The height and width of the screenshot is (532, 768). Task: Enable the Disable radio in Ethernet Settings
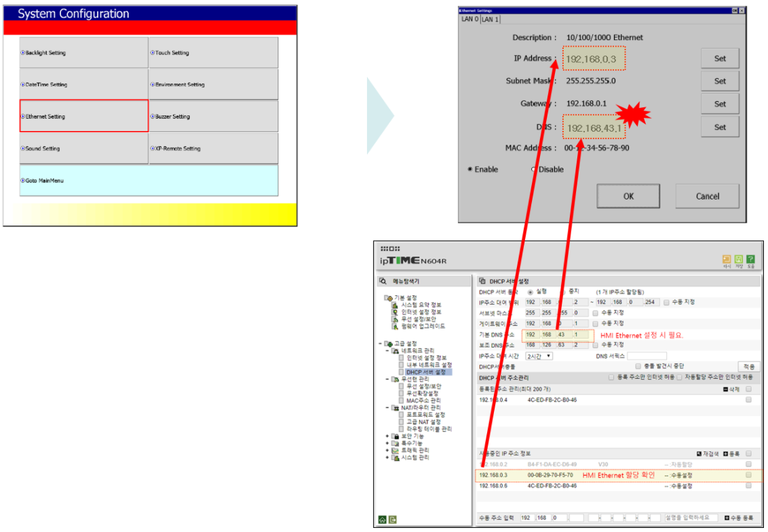(x=534, y=169)
